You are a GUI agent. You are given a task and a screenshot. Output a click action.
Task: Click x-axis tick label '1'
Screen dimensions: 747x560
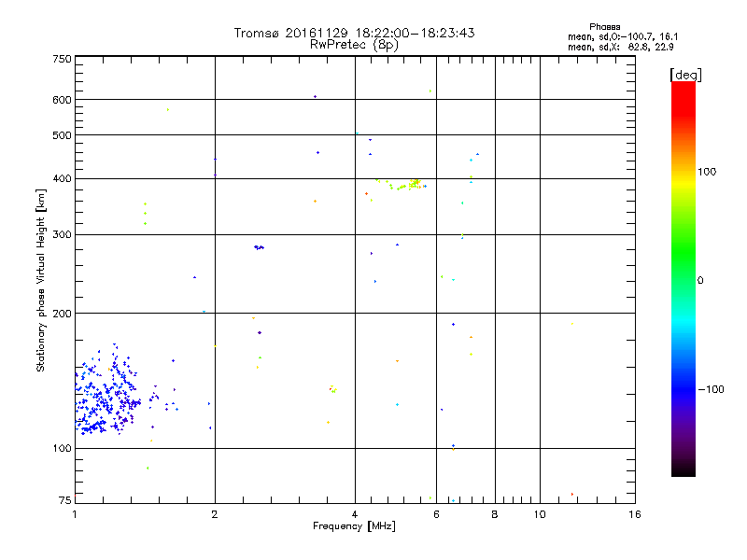(75, 514)
